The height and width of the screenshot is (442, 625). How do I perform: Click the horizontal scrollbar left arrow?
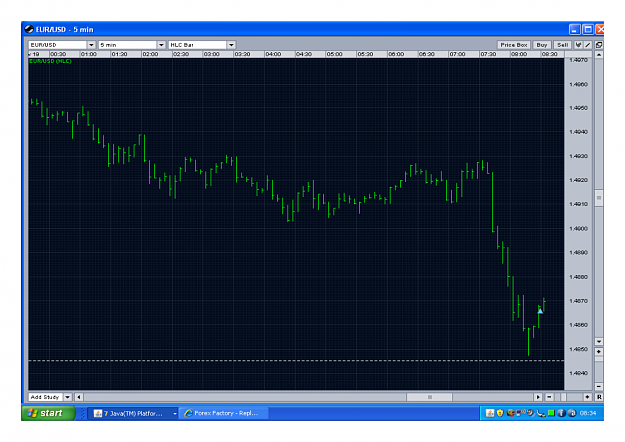tap(79, 397)
